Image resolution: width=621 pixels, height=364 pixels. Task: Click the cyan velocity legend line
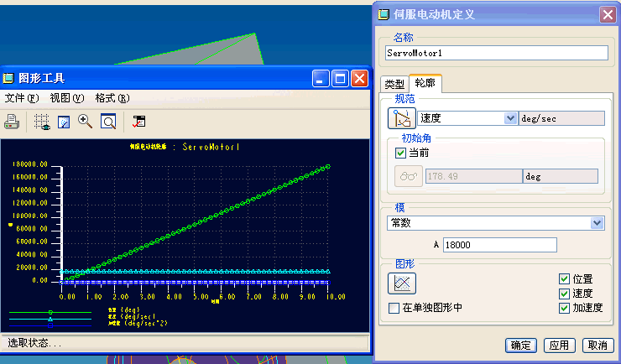tap(50, 319)
